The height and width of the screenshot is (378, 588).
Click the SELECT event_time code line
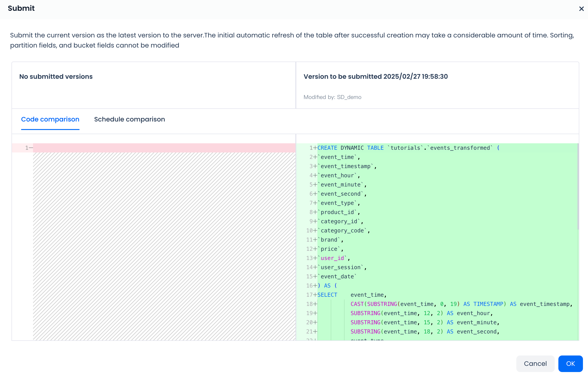(352, 295)
